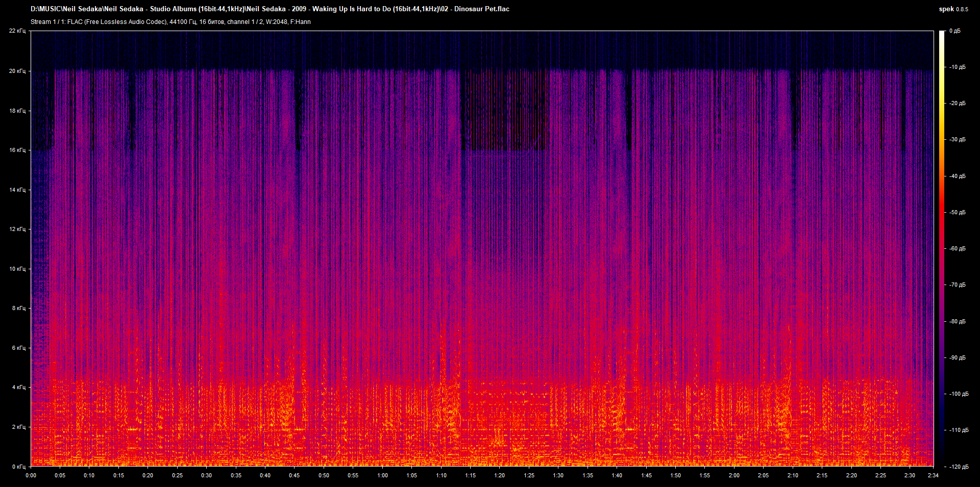This screenshot has width=980, height=487.
Task: Click the 0 кГц frequency label
Action: (x=19, y=467)
